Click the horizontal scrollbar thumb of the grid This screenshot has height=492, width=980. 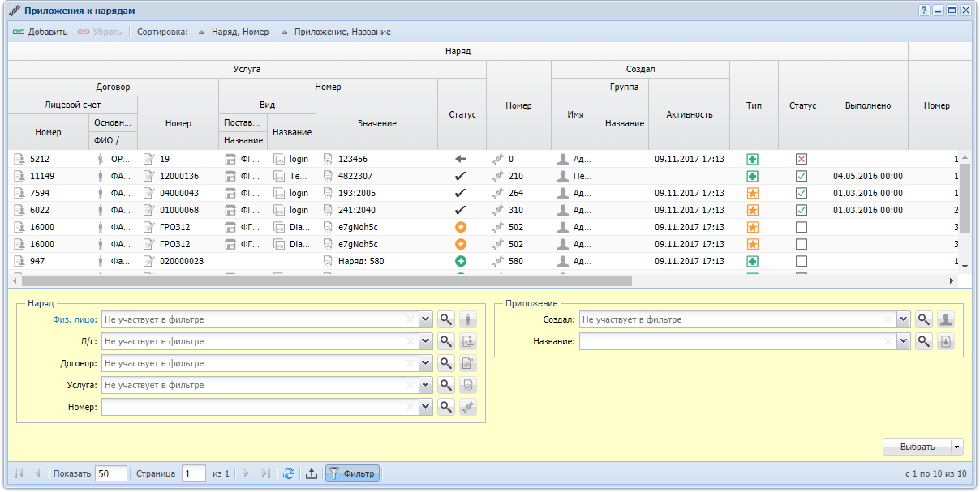(x=325, y=280)
